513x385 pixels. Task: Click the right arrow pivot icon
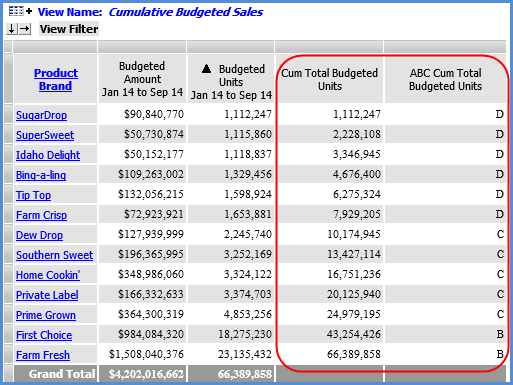point(25,29)
